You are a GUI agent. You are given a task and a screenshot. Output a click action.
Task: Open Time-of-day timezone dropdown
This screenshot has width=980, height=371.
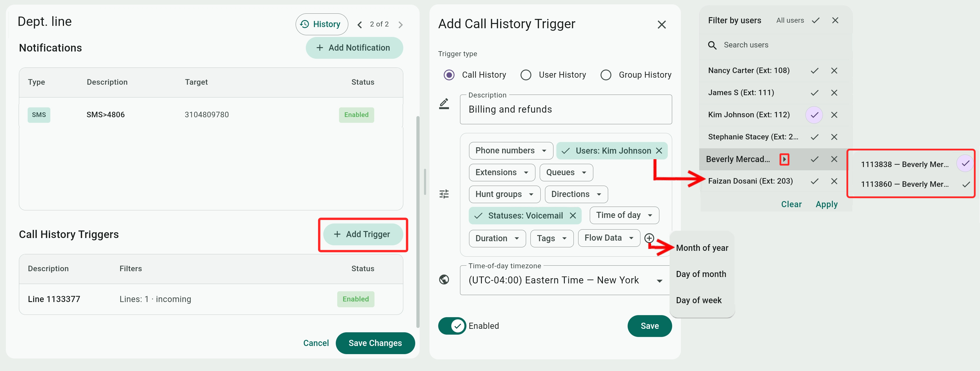pyautogui.click(x=566, y=281)
